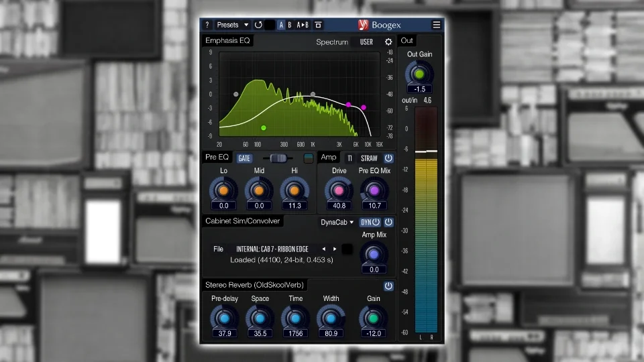Click the Voxengo logo icon
The width and height of the screenshot is (644, 362).
[363, 25]
